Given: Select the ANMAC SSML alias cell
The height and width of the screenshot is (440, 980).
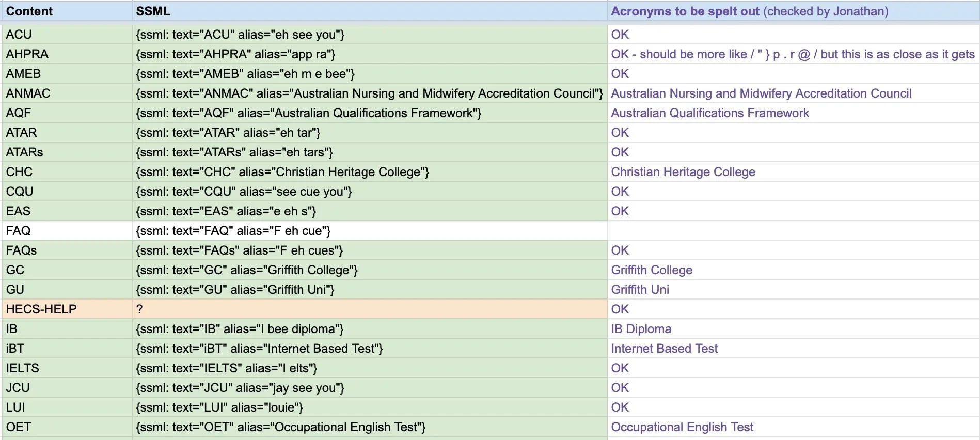Looking at the screenshot, I should pyautogui.click(x=370, y=93).
